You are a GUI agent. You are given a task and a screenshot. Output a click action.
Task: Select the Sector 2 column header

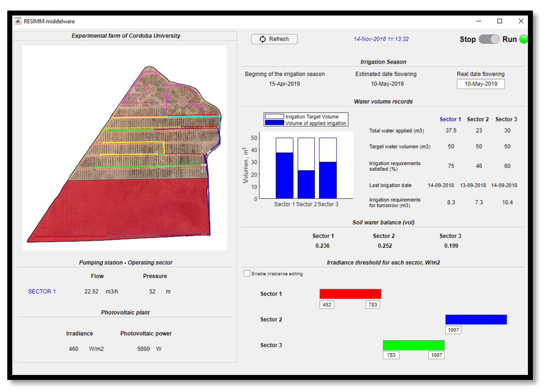pos(478,119)
